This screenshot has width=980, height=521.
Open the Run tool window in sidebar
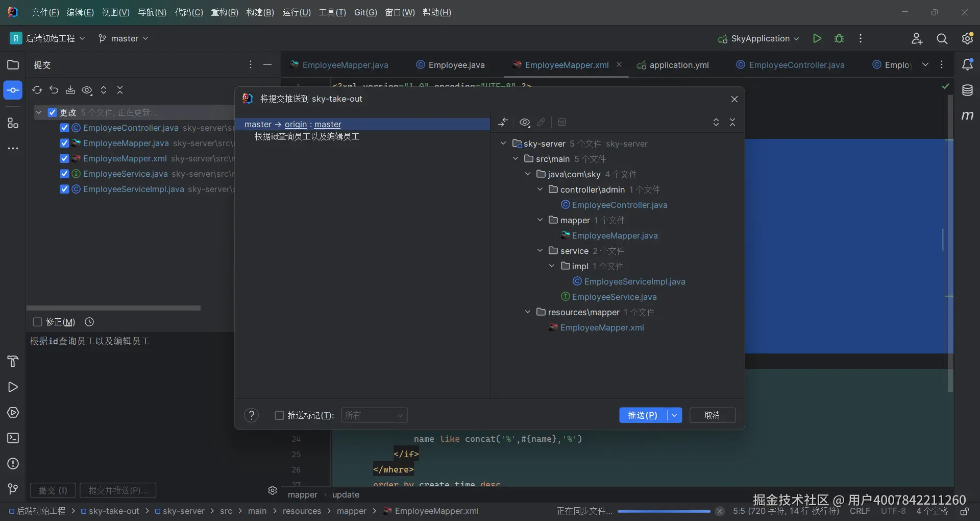click(13, 387)
